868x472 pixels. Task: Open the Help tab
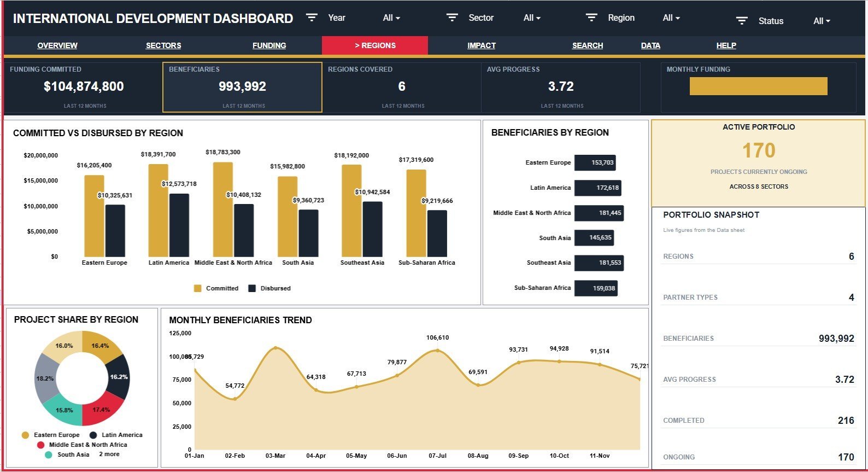click(x=726, y=45)
